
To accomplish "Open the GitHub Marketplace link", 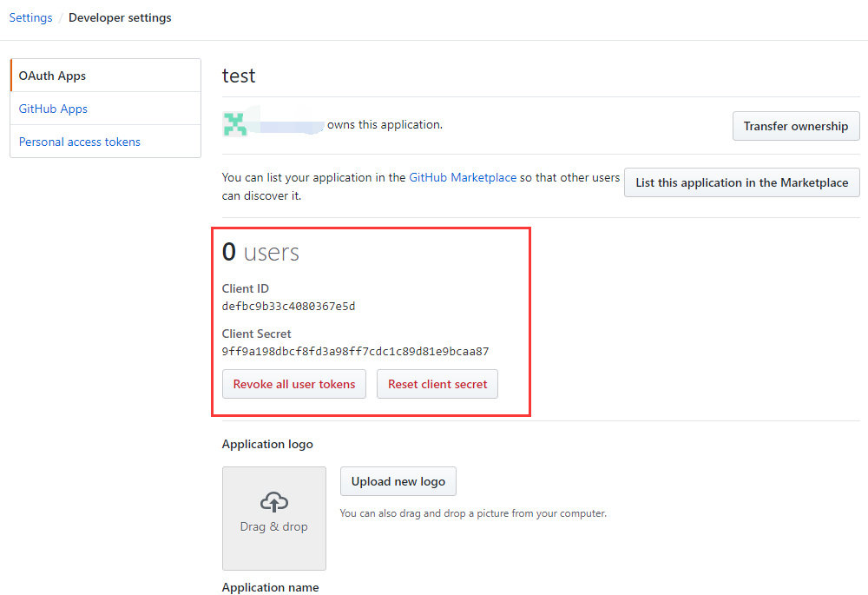I will coord(463,177).
